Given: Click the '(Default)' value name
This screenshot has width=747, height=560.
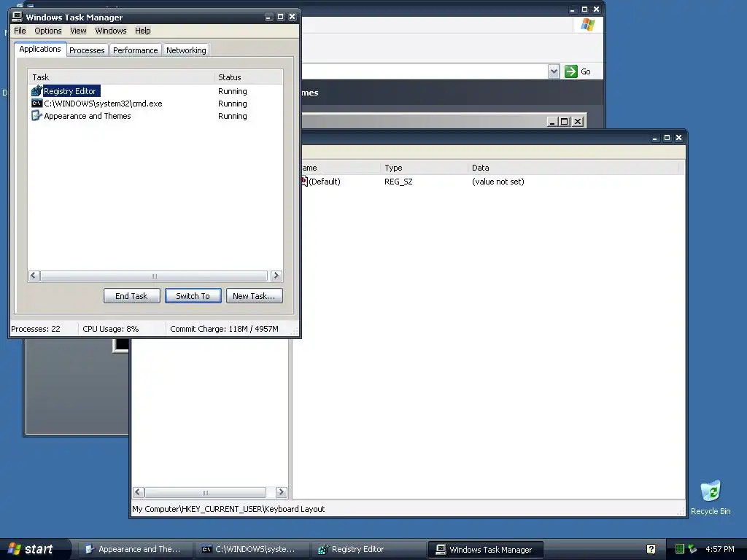Looking at the screenshot, I should click(x=325, y=182).
